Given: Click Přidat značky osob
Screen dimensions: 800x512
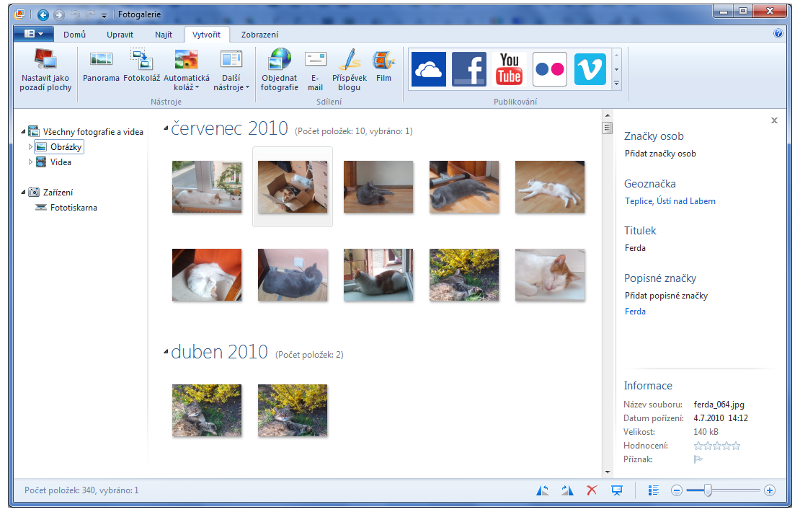Looking at the screenshot, I should click(x=660, y=153).
